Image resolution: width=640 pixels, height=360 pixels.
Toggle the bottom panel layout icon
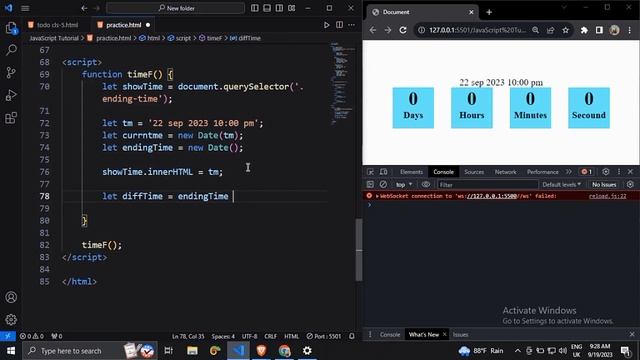[267, 8]
